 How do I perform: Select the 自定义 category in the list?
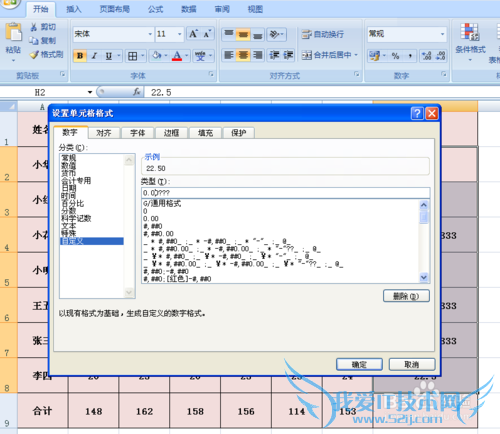[x=92, y=241]
